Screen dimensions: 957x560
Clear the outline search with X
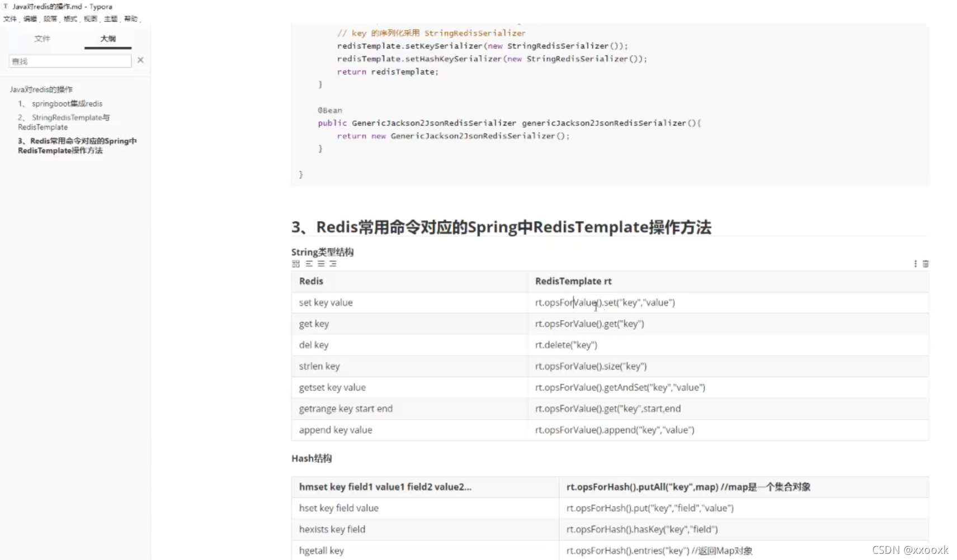click(140, 60)
